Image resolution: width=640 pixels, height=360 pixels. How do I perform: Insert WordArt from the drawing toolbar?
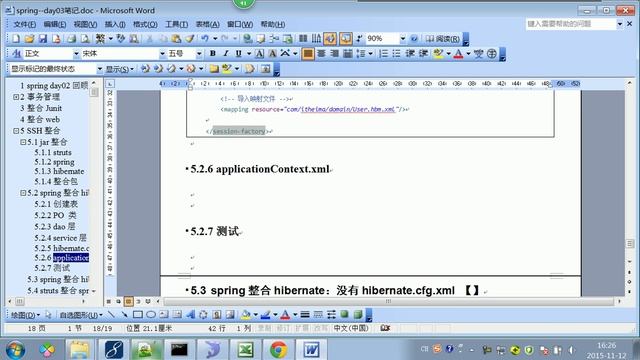click(x=190, y=315)
